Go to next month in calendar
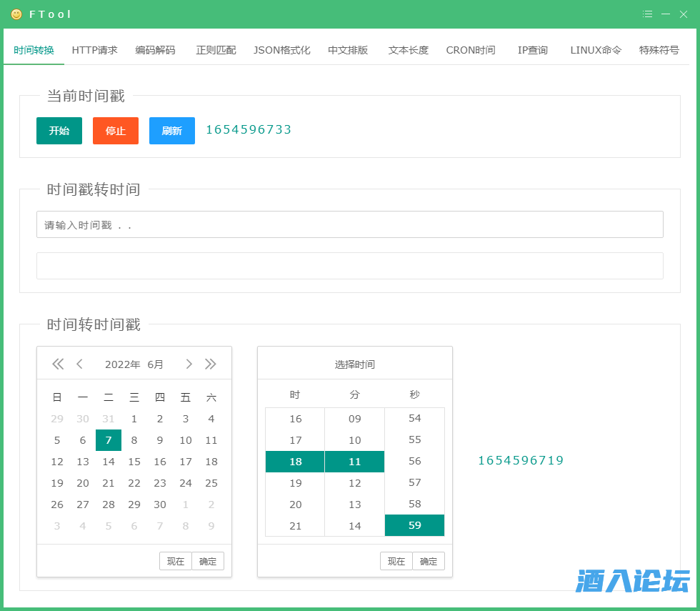This screenshot has height=611, width=700. [x=189, y=364]
